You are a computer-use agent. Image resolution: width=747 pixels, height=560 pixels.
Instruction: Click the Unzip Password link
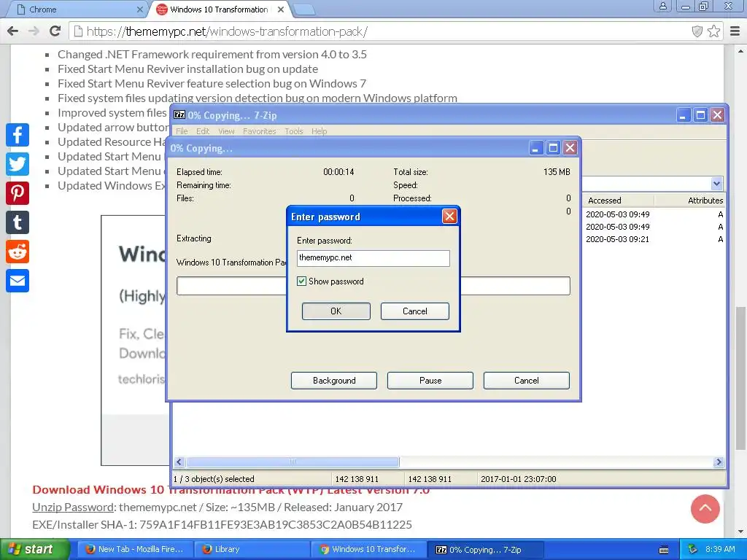click(x=73, y=507)
